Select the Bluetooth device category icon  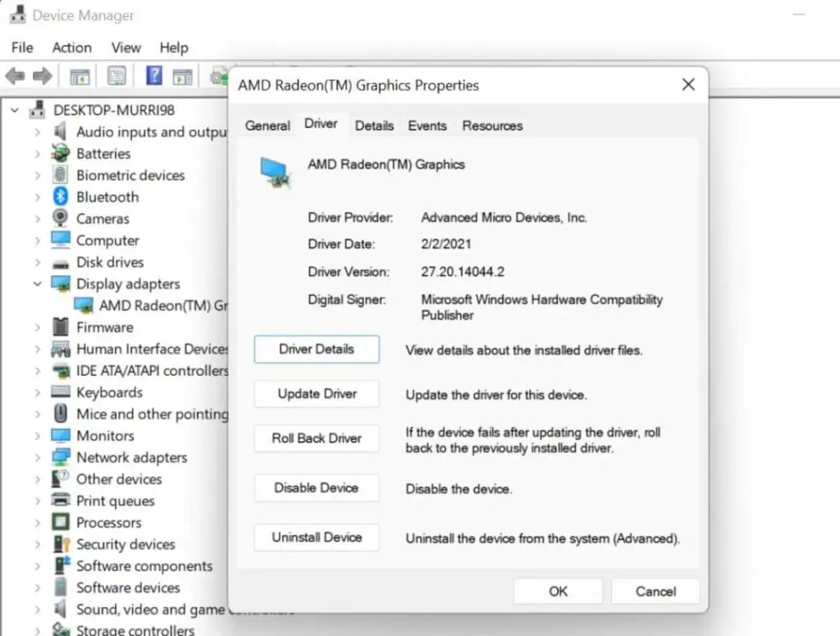[61, 196]
